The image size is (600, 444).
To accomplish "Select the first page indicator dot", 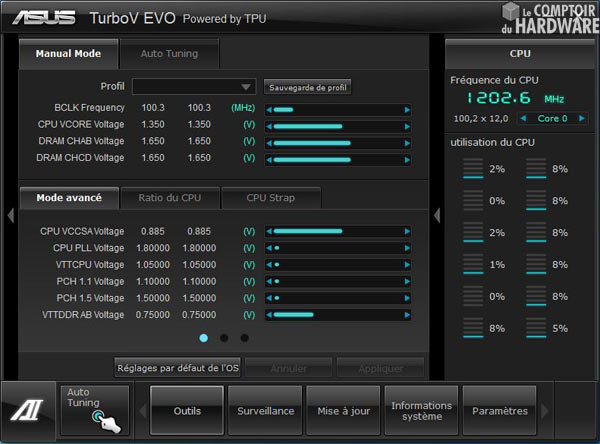I will pos(204,339).
